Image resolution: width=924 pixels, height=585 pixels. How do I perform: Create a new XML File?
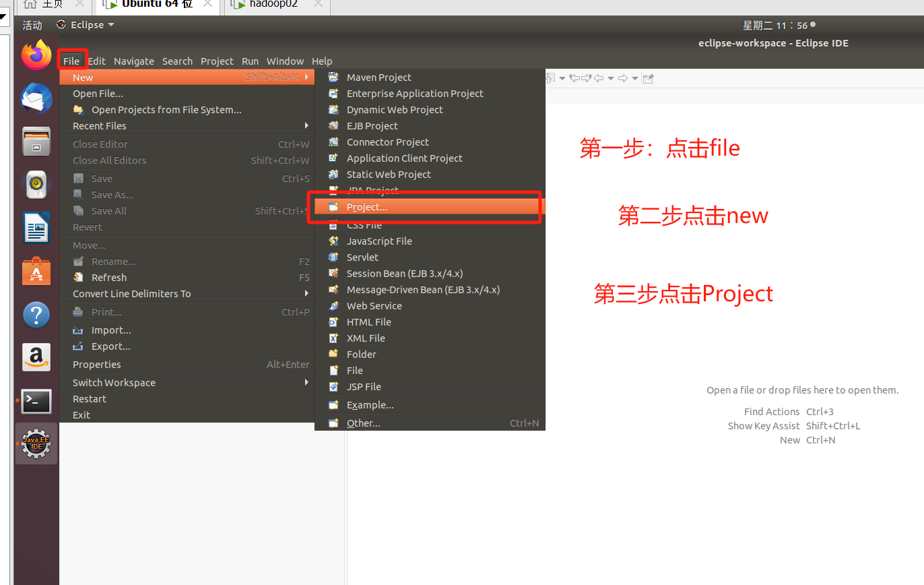[430, 338]
